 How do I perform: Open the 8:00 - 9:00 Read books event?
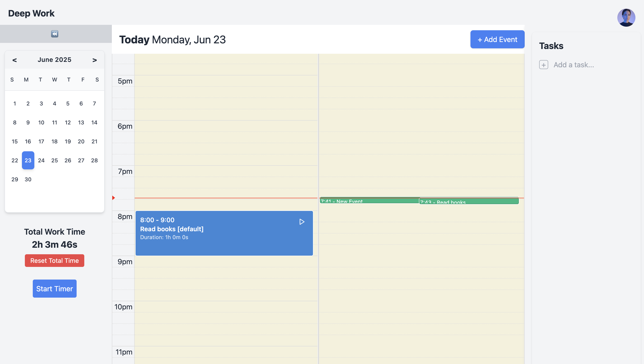click(x=224, y=233)
